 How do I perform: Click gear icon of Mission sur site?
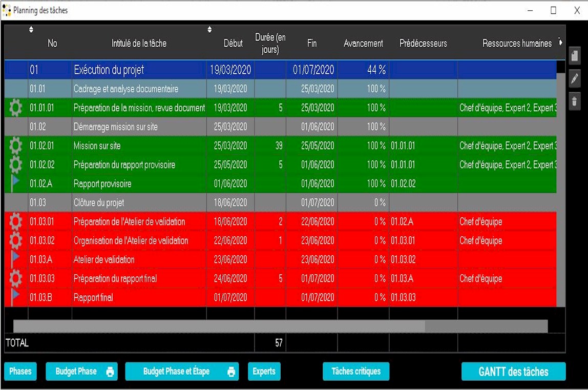click(x=16, y=146)
